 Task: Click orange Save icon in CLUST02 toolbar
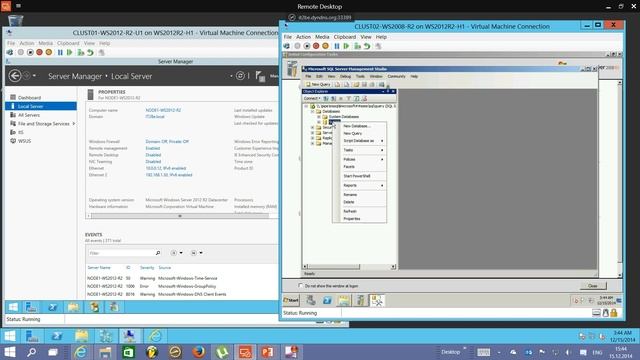(x=325, y=46)
